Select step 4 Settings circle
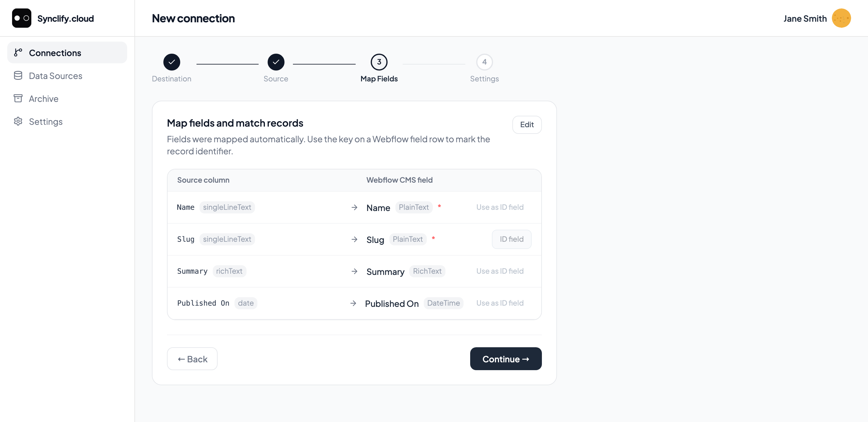Viewport: 868px width, 422px height. (484, 62)
